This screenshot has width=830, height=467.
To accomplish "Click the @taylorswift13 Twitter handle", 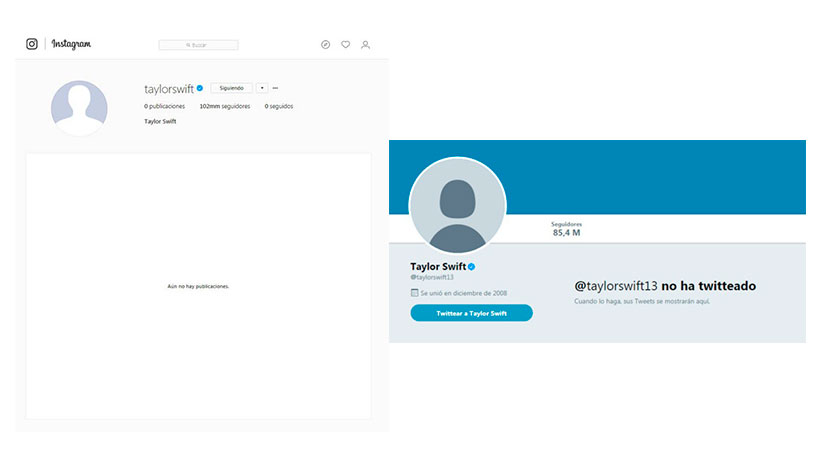I will 432,277.
